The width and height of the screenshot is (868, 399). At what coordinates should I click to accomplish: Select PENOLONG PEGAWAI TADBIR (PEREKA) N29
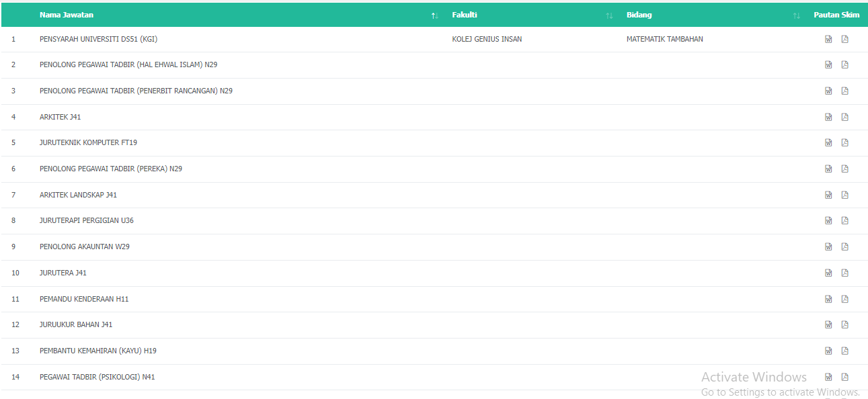click(111, 169)
